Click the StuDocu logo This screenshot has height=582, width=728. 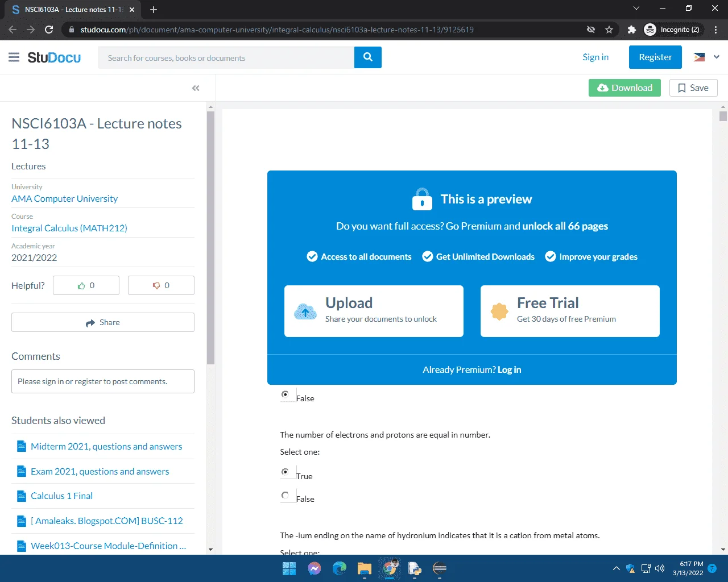(x=54, y=57)
